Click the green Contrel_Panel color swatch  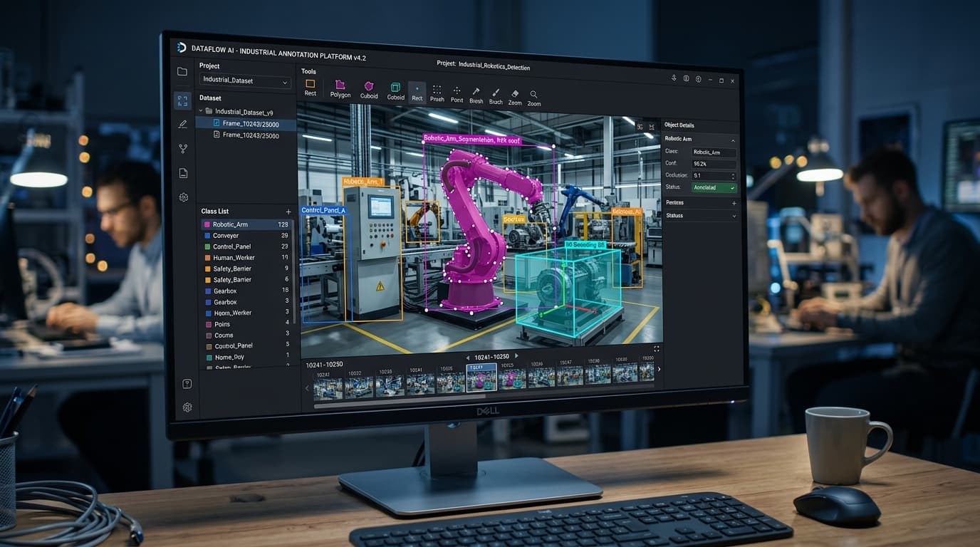click(207, 246)
